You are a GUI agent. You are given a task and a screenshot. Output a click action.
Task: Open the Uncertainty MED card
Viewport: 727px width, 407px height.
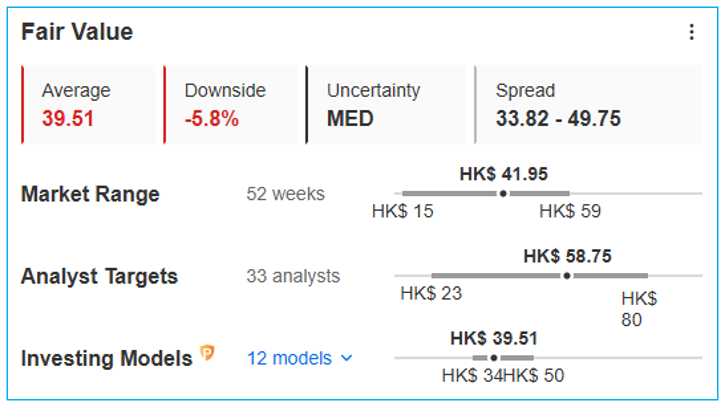coord(386,105)
